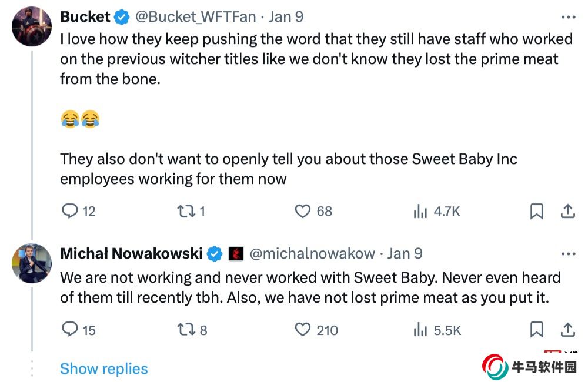
Task: Reply to Michał Nowakowski's tweet
Action: click(x=70, y=330)
